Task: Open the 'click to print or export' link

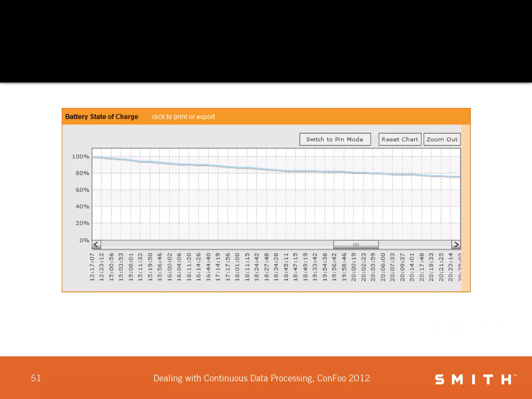Action: 183,117
